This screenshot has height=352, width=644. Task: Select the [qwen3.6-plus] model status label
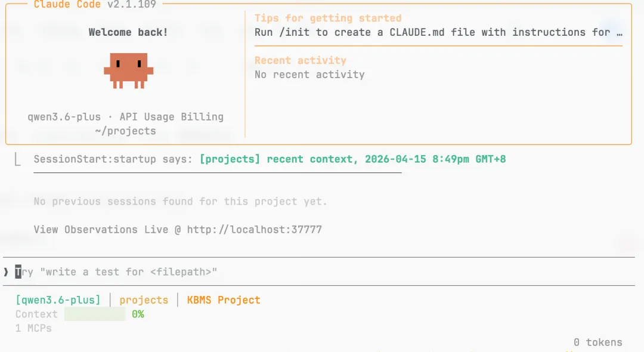(x=58, y=300)
